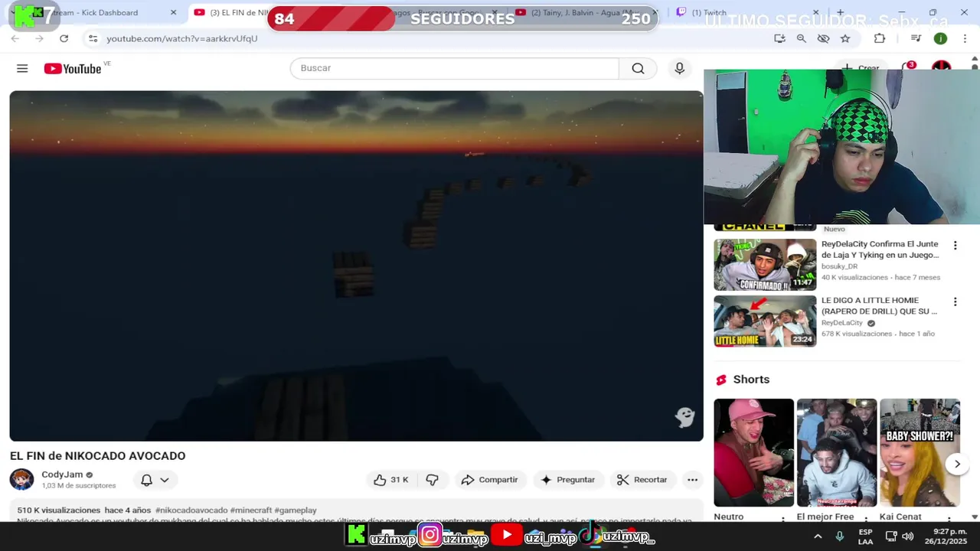Open the zoom magnifier icon in the address bar

click(801, 38)
